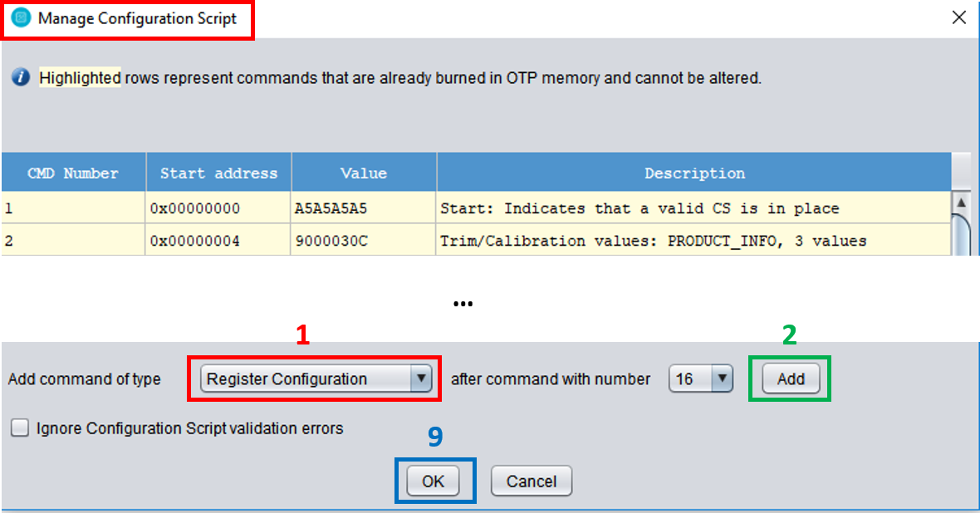Enable Ignore Configuration Script validation errors checkbox

[20, 428]
